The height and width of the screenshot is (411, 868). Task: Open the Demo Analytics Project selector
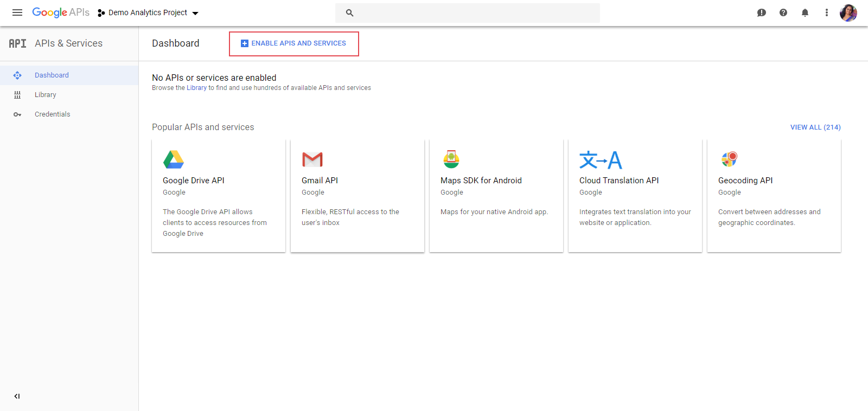click(x=148, y=12)
